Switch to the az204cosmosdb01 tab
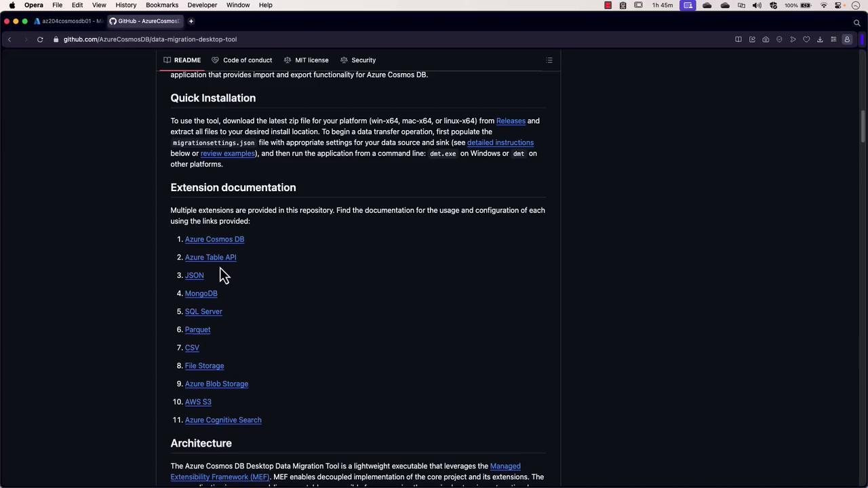The height and width of the screenshot is (488, 868). 68,21
